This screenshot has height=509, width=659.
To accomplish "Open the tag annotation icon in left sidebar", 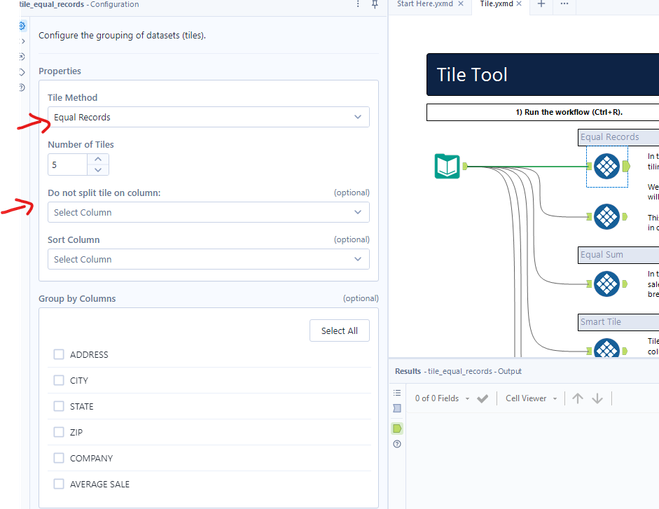I will click(x=22, y=72).
